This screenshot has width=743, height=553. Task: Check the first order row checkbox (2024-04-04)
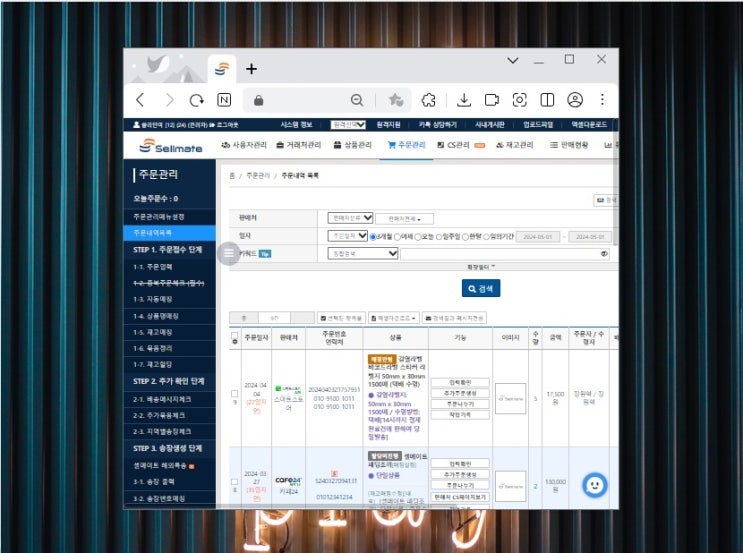234,393
